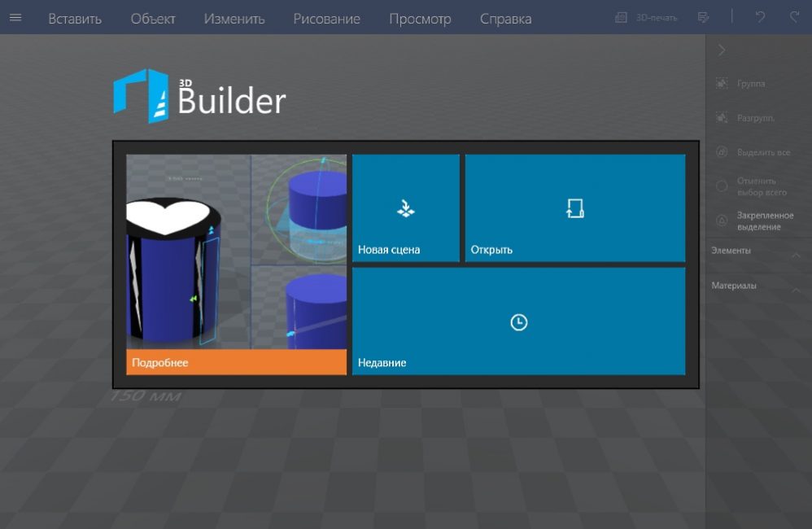Screen dimensions: 812x529
Task: Click the Новая сцена tile icon
Action: [406, 209]
